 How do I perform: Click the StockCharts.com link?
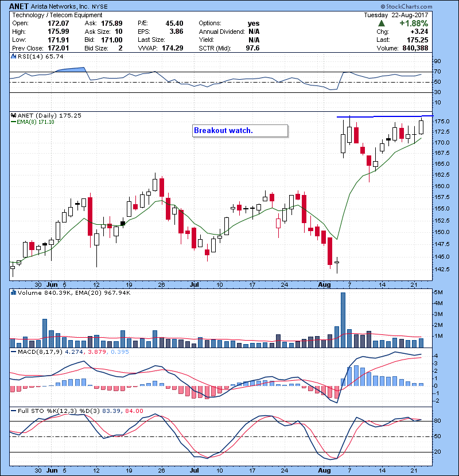pos(407,6)
